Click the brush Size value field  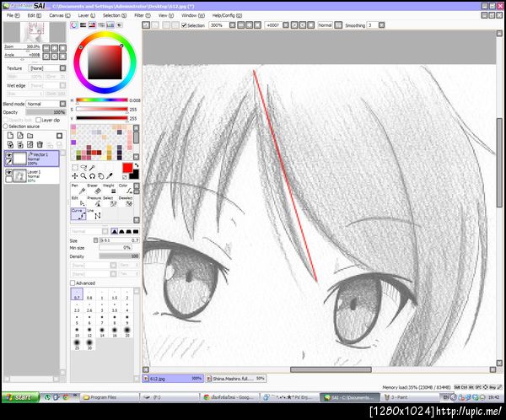tap(119, 240)
